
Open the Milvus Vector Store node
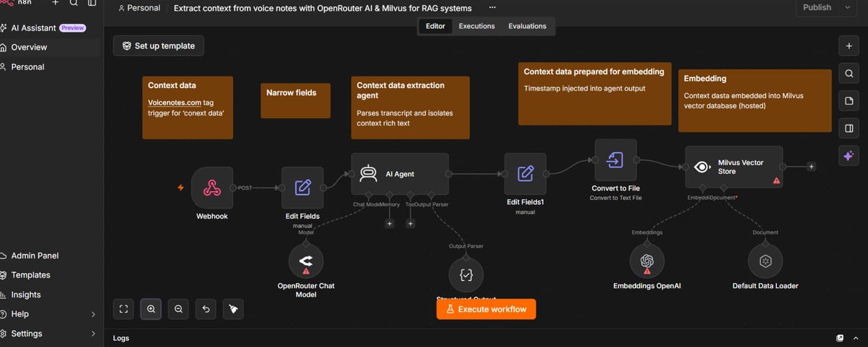(x=734, y=167)
